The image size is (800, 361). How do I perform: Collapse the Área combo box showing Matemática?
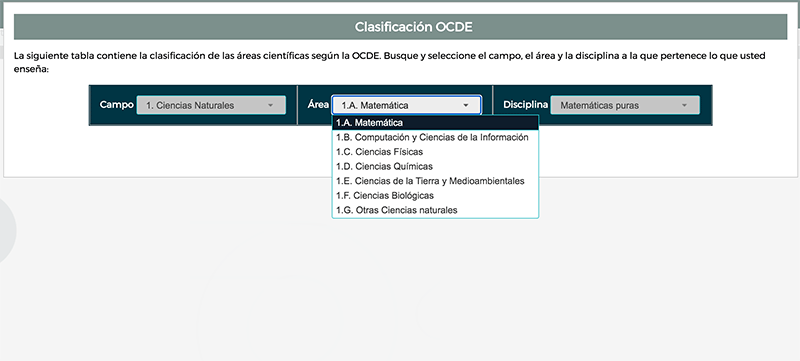(x=406, y=106)
